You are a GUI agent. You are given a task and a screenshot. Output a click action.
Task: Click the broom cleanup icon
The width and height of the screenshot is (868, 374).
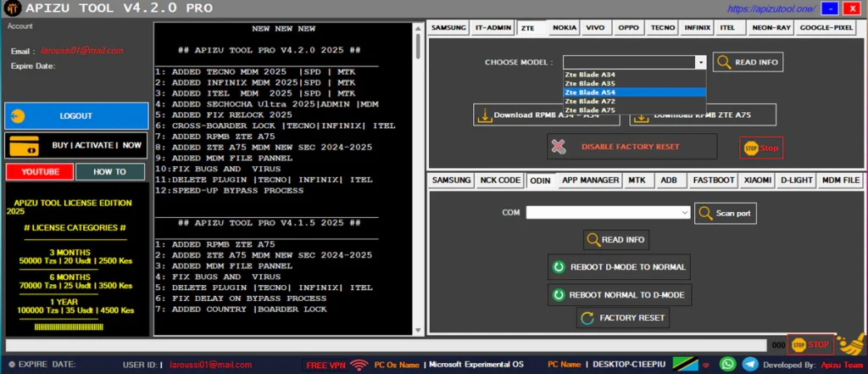[851, 344]
